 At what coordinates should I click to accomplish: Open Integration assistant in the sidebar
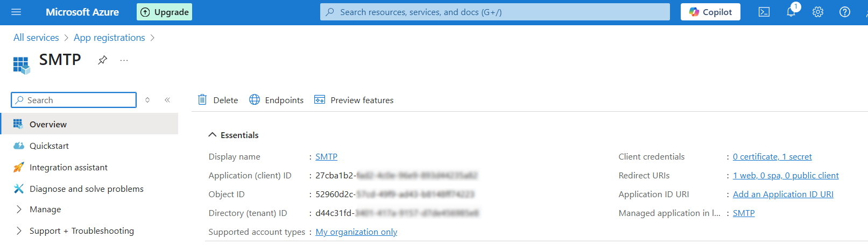68,167
